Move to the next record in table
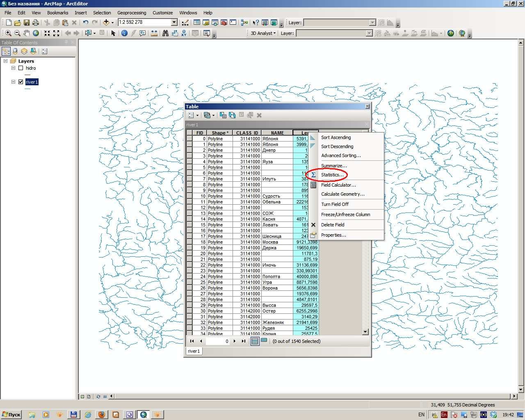Screen dimensions: 525x420 tap(235, 341)
